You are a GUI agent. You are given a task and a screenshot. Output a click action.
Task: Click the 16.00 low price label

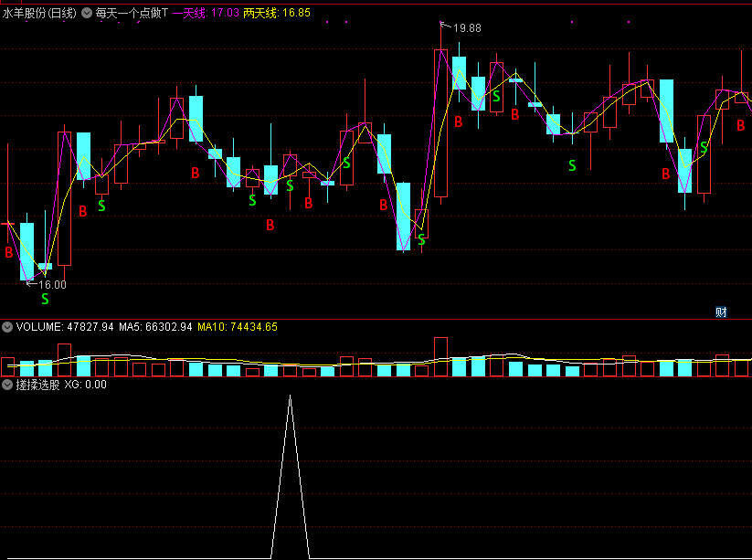(x=52, y=285)
